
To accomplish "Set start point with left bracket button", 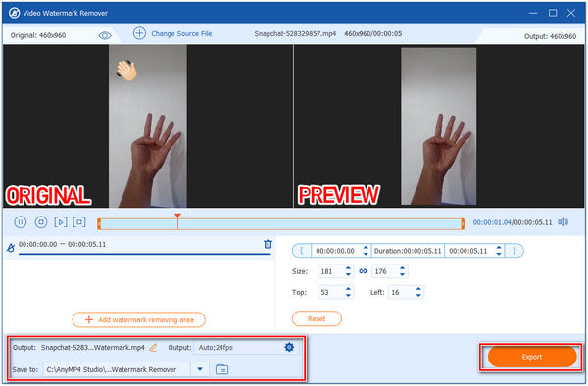I will pyautogui.click(x=302, y=251).
